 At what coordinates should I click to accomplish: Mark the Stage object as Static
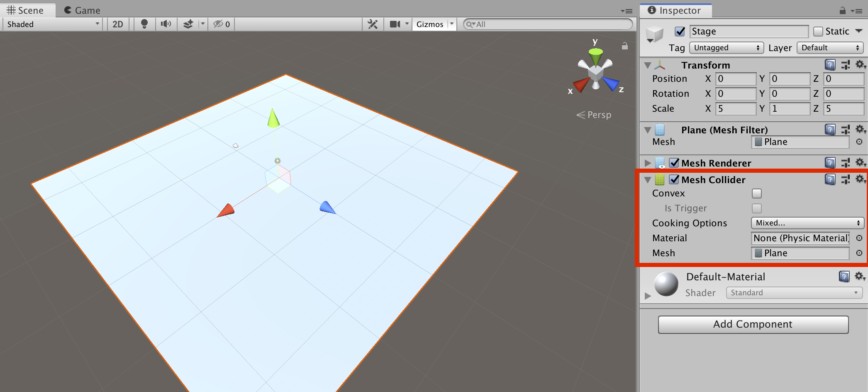(818, 31)
